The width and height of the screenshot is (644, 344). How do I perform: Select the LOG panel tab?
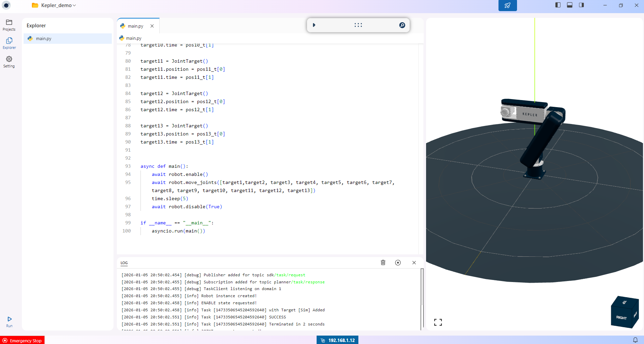coord(124,263)
